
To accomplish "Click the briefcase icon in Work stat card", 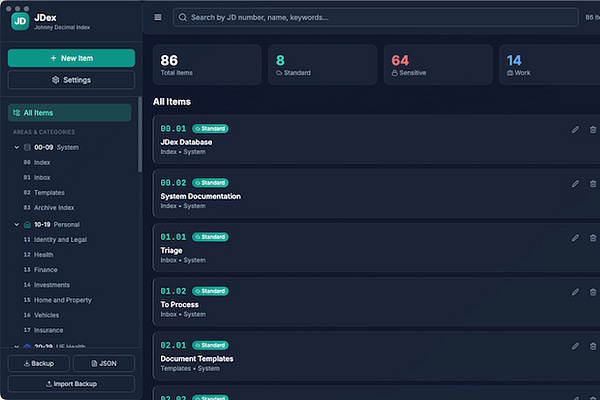I will [510, 73].
